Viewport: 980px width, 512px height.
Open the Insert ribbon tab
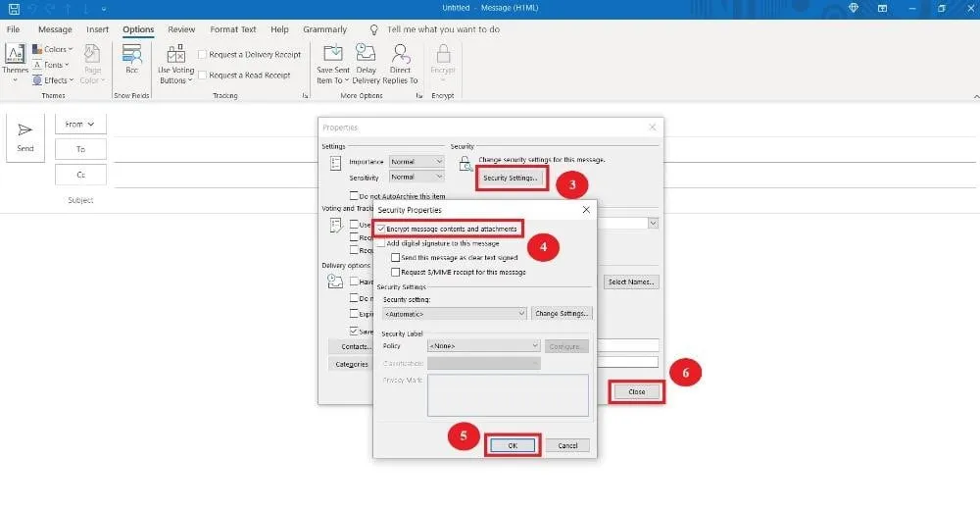[x=97, y=29]
